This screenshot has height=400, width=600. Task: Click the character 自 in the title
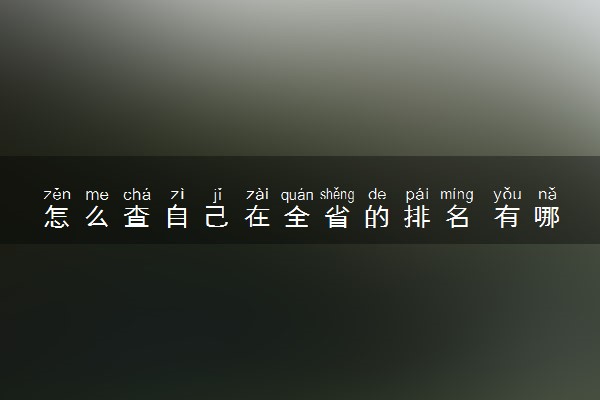(x=177, y=216)
